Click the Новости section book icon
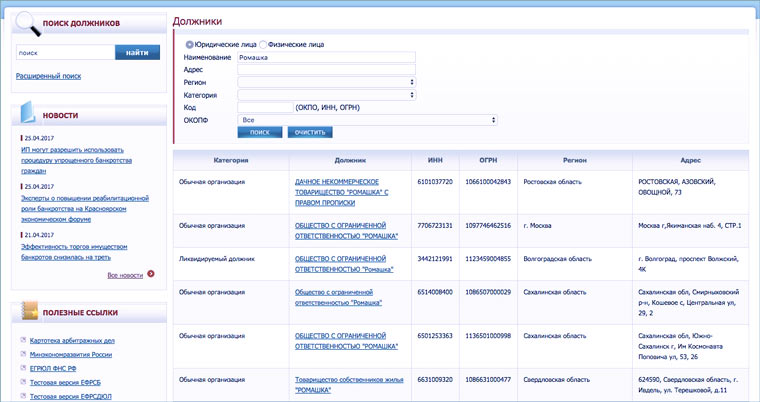This screenshot has height=402, width=760. click(27, 113)
